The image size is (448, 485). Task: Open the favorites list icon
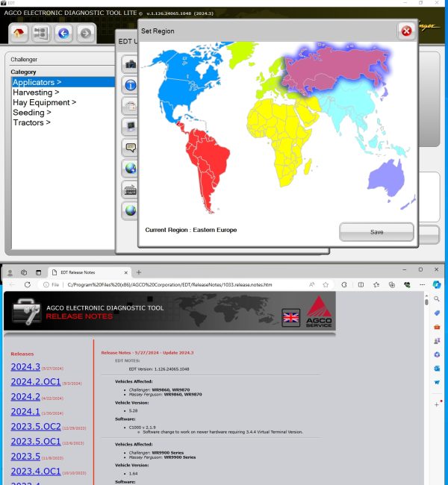[376, 284]
